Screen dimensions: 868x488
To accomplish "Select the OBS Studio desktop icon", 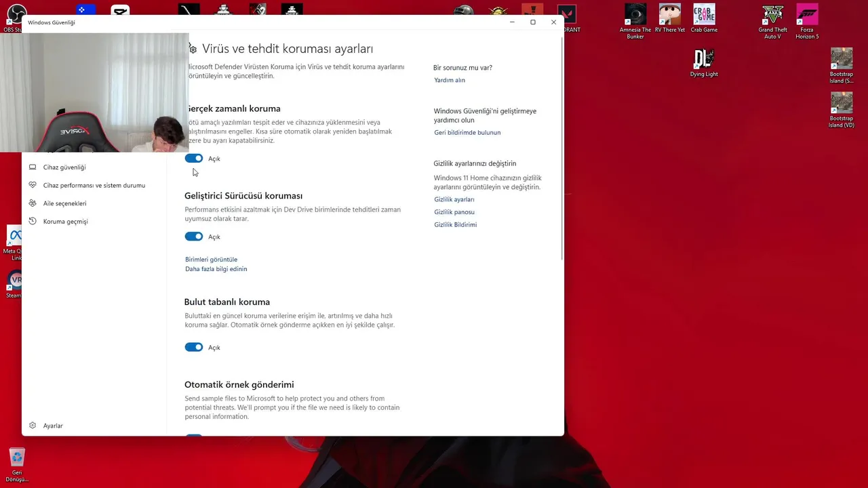I will (x=14, y=18).
